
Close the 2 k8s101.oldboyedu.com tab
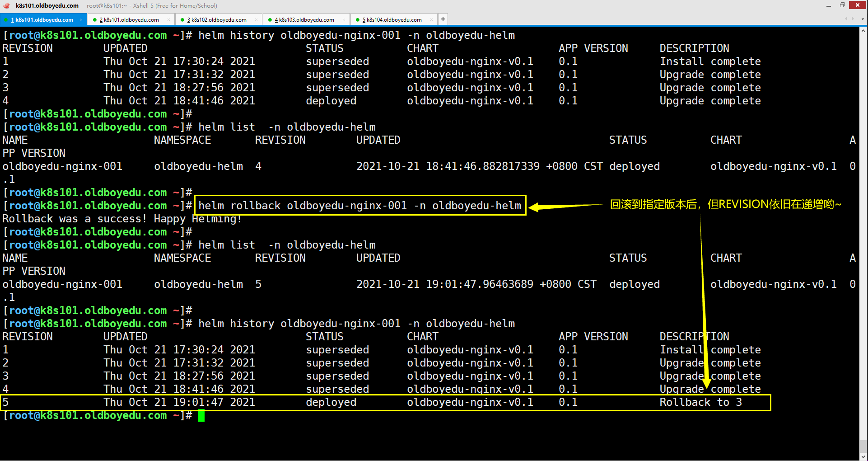pyautogui.click(x=168, y=19)
